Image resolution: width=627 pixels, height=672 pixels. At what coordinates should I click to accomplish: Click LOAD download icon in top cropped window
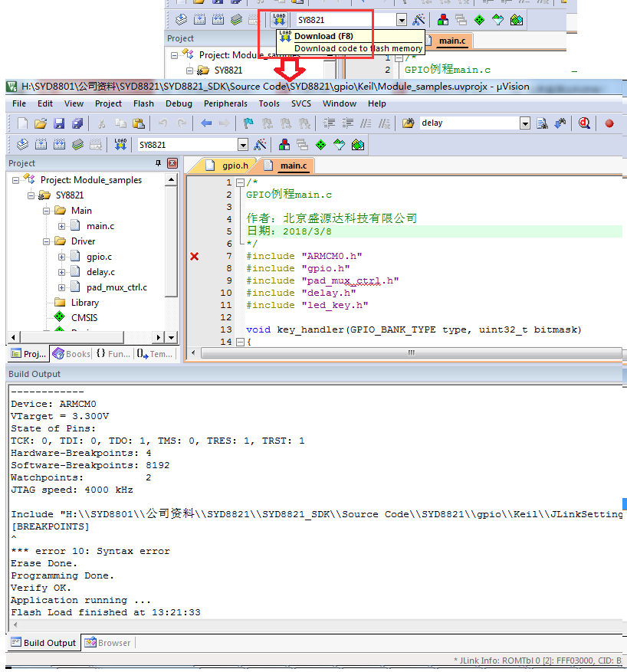(x=279, y=20)
